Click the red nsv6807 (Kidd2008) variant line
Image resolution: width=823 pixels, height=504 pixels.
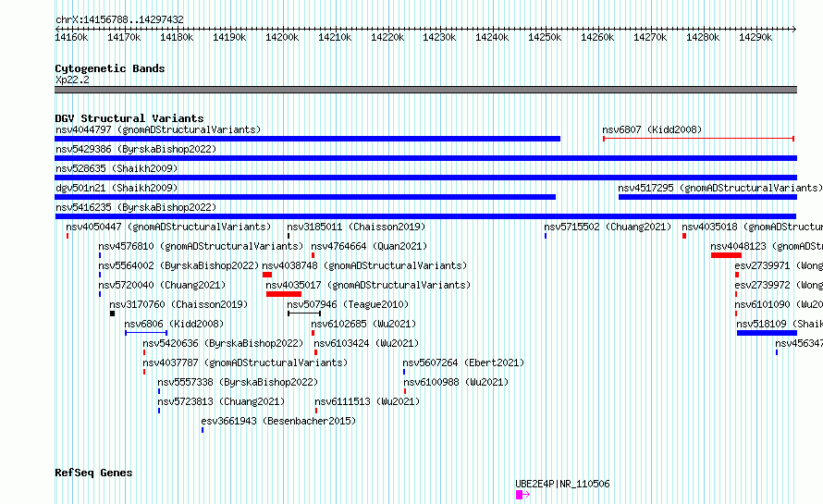pyautogui.click(x=698, y=139)
